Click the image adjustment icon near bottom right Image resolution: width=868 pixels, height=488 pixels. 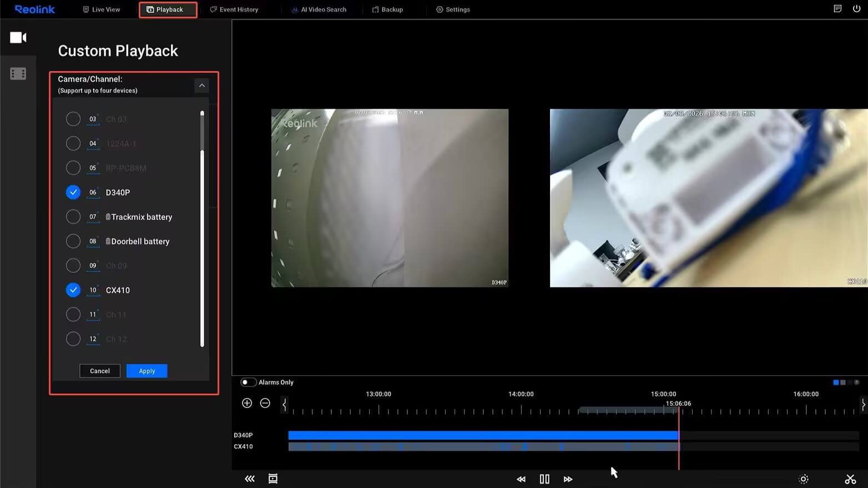tap(803, 479)
